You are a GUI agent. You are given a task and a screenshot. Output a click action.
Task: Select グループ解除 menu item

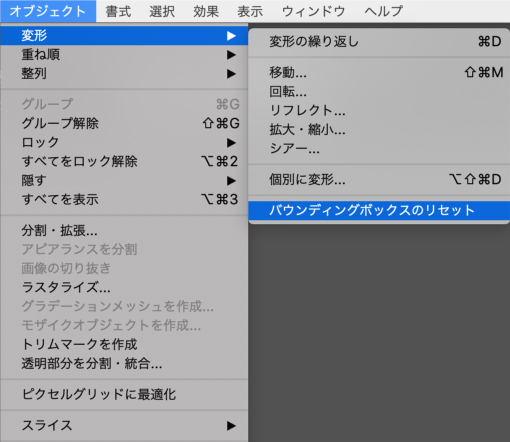click(x=124, y=123)
